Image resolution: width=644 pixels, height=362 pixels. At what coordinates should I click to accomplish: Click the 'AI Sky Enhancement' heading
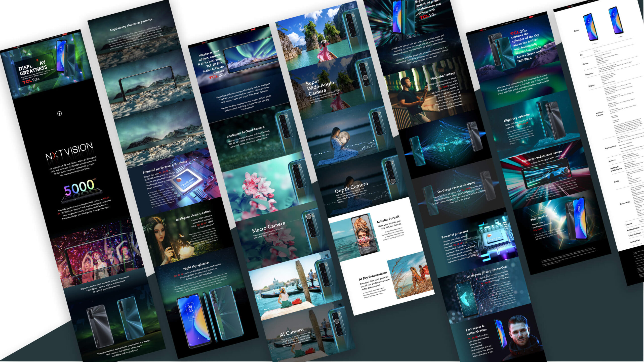pos(373,276)
